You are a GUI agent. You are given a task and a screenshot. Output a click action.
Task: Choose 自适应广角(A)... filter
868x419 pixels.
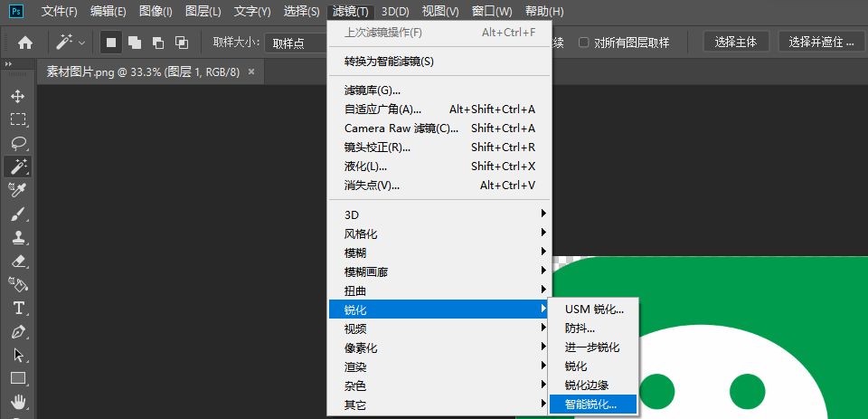tap(439, 110)
